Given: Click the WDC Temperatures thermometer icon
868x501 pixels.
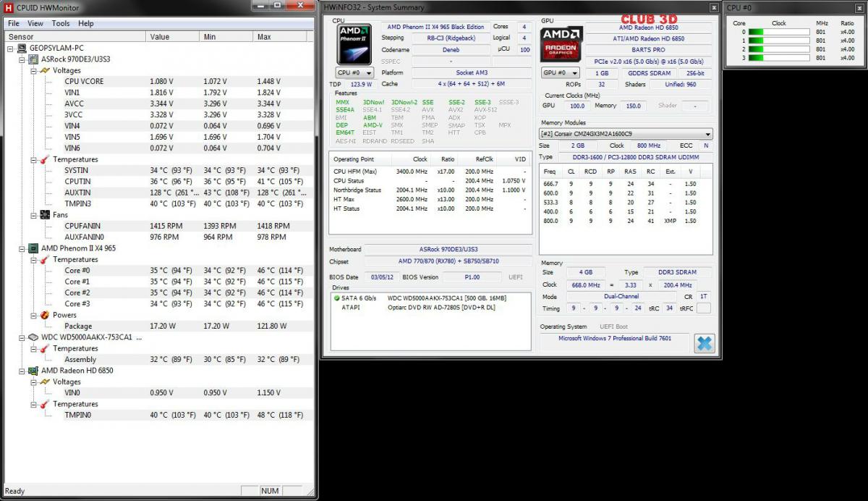Looking at the screenshot, I should click(45, 348).
